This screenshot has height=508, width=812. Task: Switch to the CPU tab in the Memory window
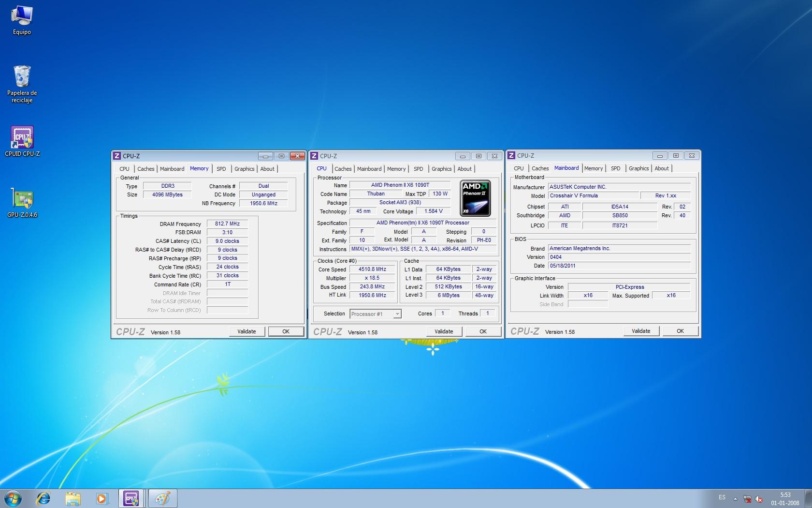[x=124, y=169]
